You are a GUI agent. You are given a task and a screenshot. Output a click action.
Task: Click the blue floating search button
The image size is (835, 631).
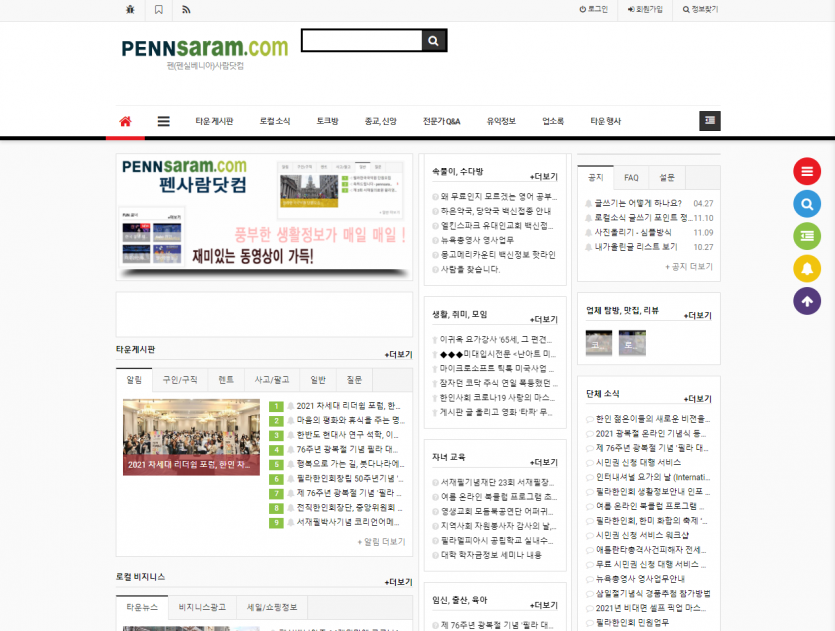coord(807,204)
